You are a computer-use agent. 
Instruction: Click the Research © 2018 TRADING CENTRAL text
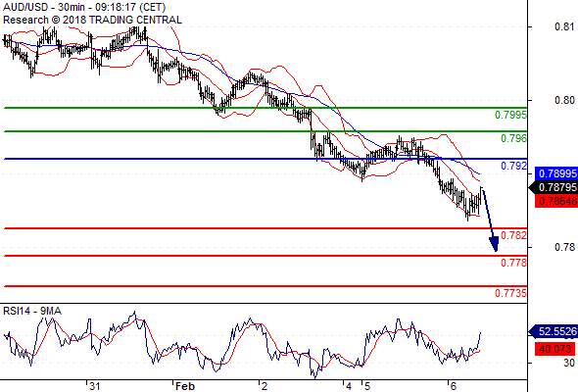(x=92, y=20)
